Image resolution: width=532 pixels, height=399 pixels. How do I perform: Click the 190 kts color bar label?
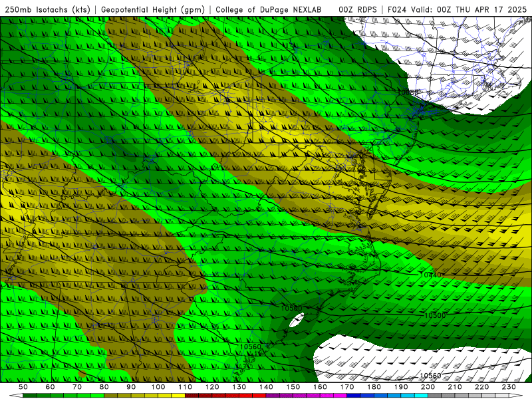point(401,387)
